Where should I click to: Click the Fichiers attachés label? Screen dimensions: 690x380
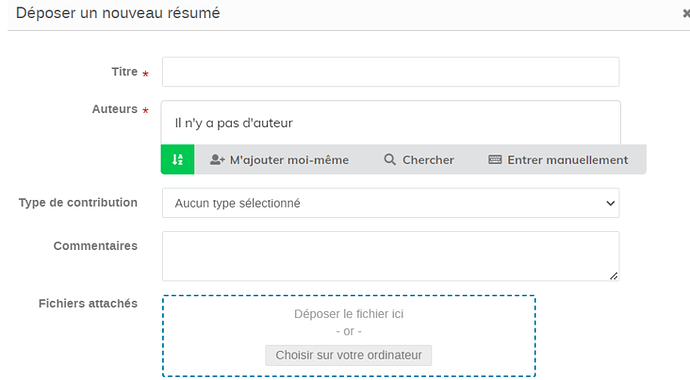(88, 303)
